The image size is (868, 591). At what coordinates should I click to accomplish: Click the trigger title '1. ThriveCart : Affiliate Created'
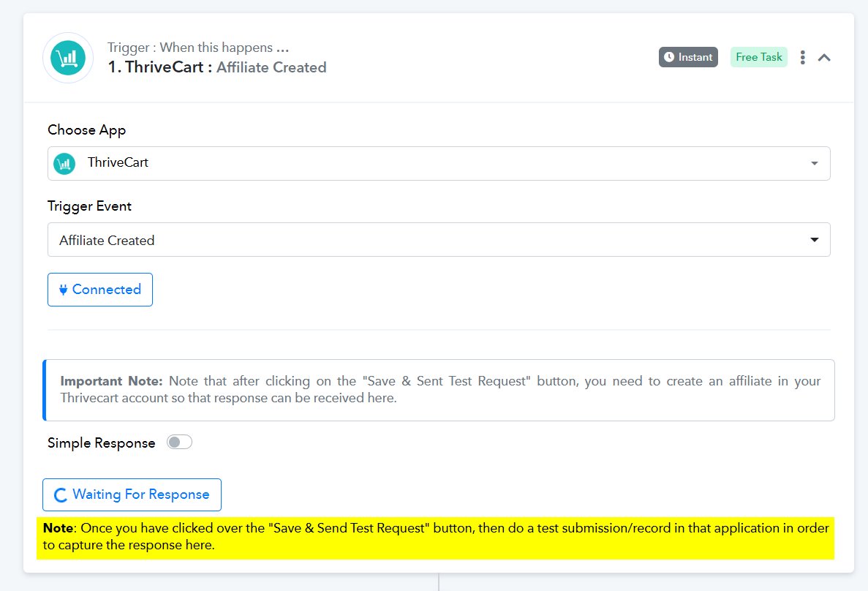(x=217, y=67)
